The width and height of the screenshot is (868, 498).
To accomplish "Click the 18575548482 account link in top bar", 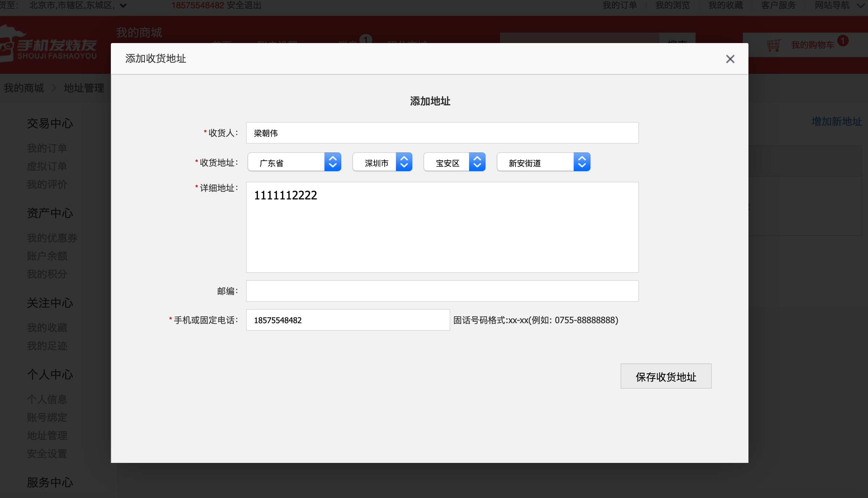I will point(198,5).
